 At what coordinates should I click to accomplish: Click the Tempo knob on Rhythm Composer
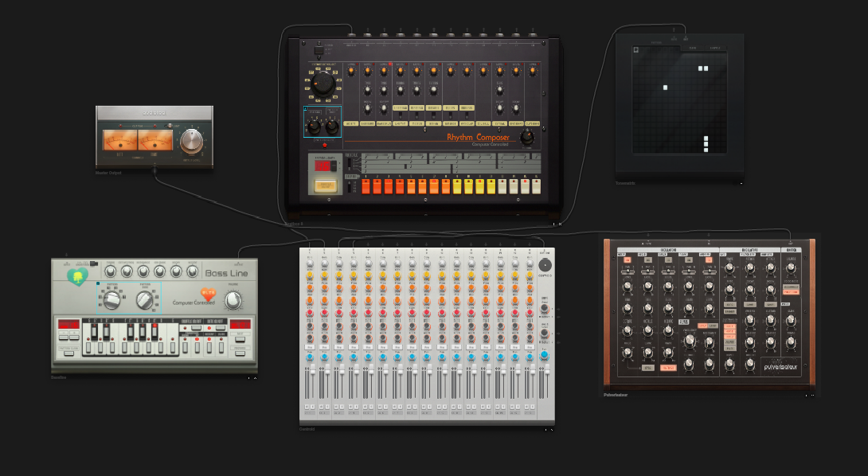point(527,137)
